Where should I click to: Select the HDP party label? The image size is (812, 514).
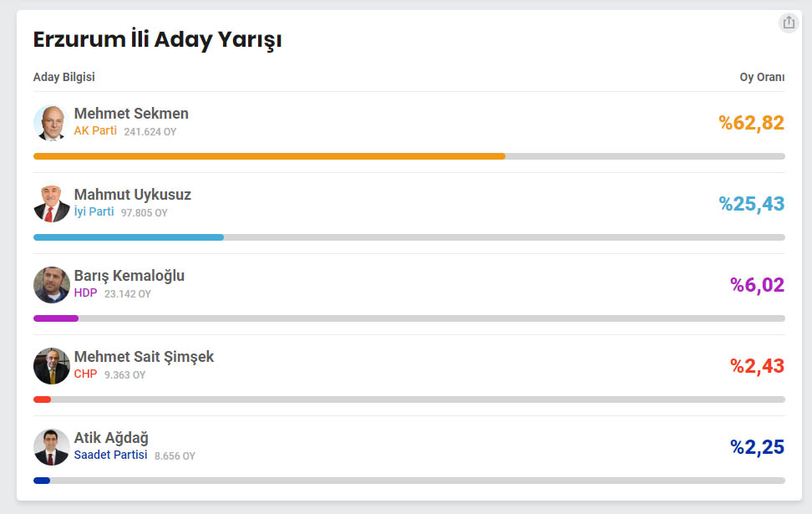85,293
